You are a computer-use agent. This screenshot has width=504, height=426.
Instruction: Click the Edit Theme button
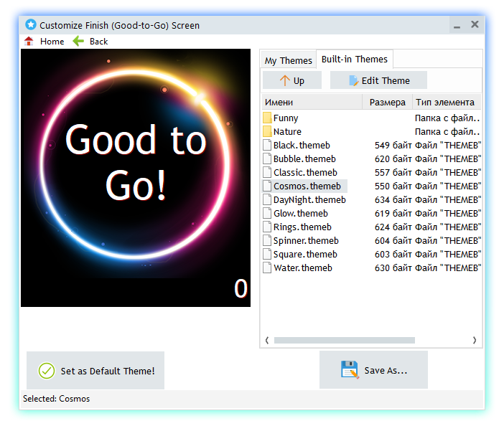click(x=378, y=80)
